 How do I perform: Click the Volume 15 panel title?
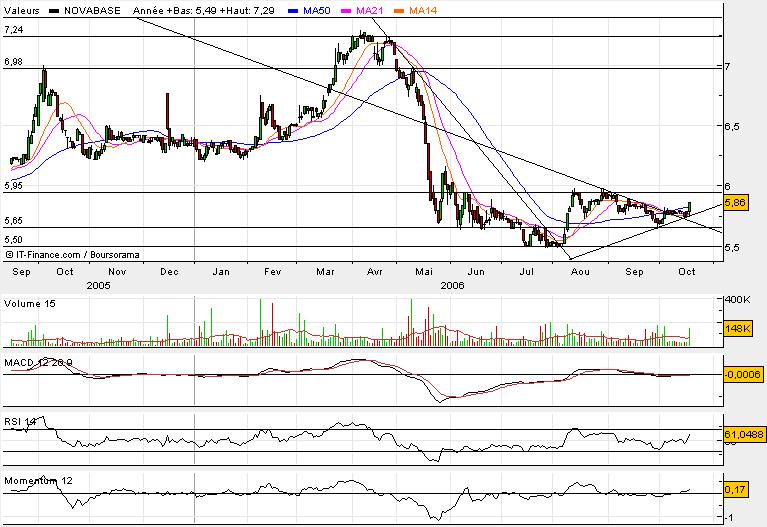(30, 303)
